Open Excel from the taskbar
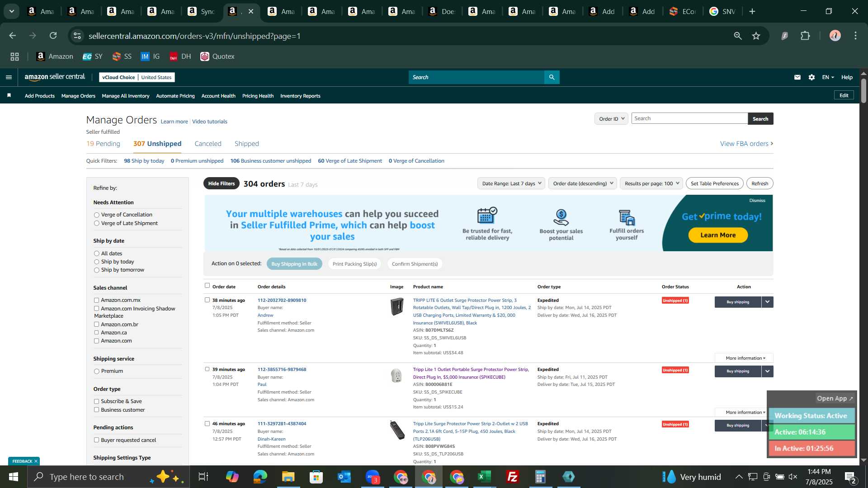 (x=484, y=477)
